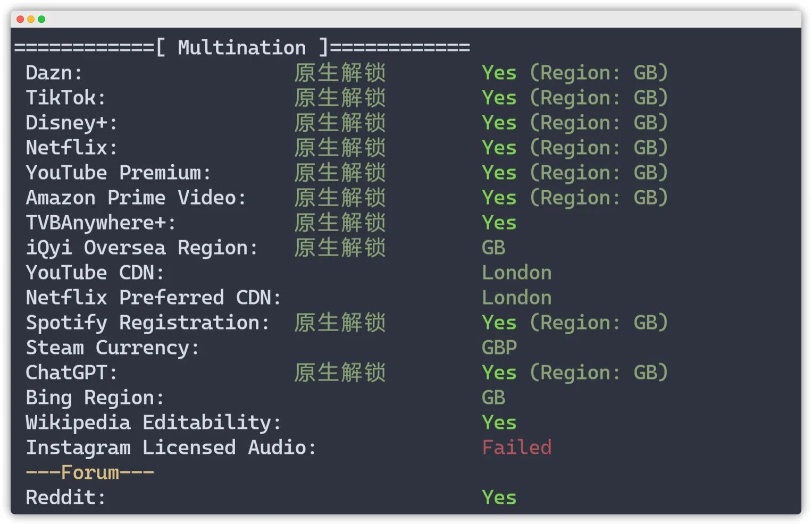
Task: Click "Yes (Region: GB)" in Disney+ row
Action: [575, 123]
